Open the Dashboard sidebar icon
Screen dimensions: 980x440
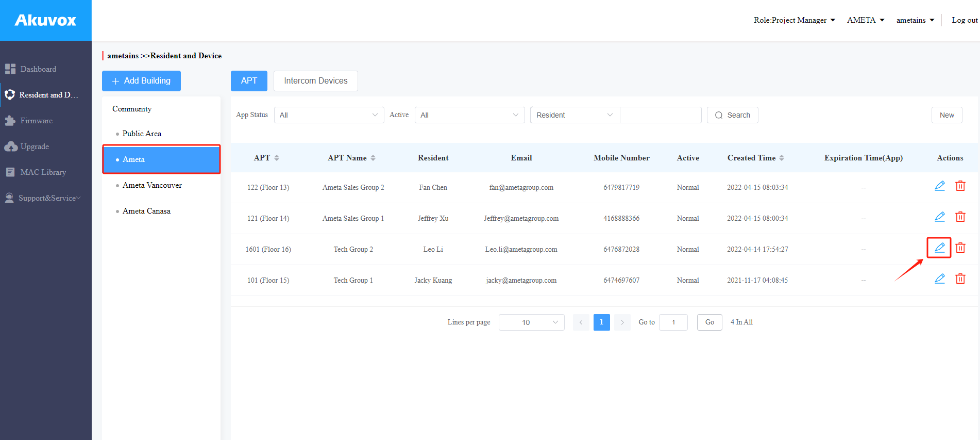10,69
